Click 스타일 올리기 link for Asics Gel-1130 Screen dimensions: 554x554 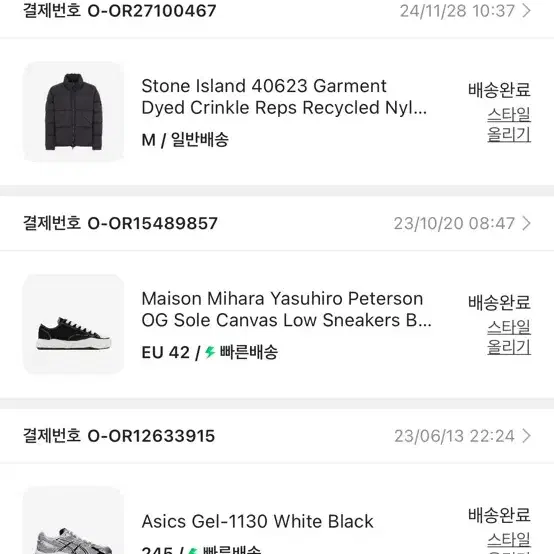[x=509, y=542]
